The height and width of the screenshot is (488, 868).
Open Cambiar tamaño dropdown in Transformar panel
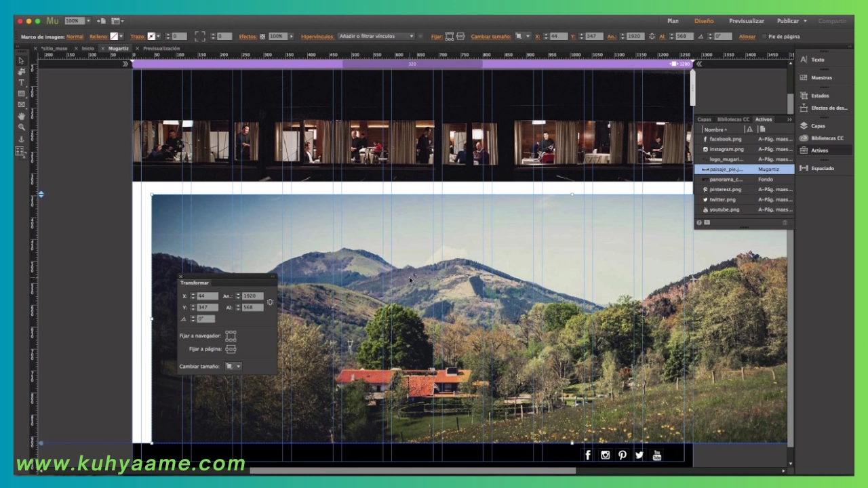coord(233,366)
